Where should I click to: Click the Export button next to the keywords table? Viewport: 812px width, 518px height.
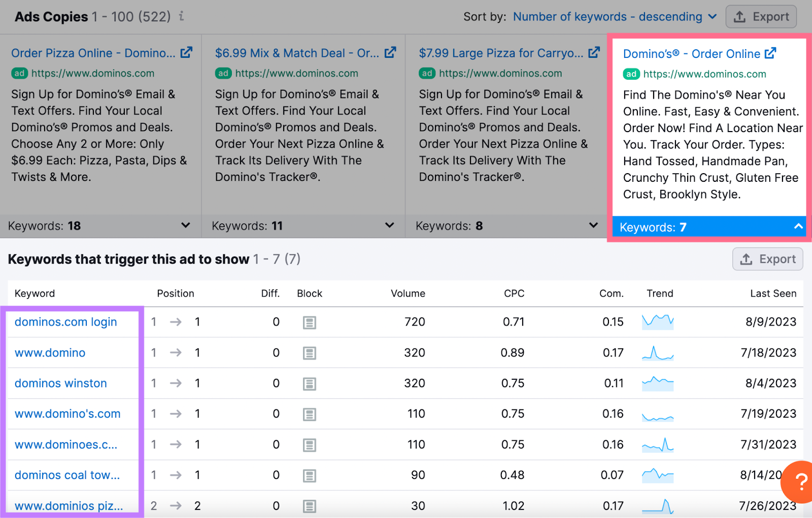[767, 259]
